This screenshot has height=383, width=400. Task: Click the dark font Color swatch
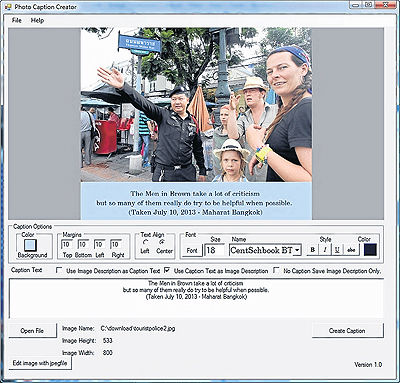pyautogui.click(x=370, y=250)
